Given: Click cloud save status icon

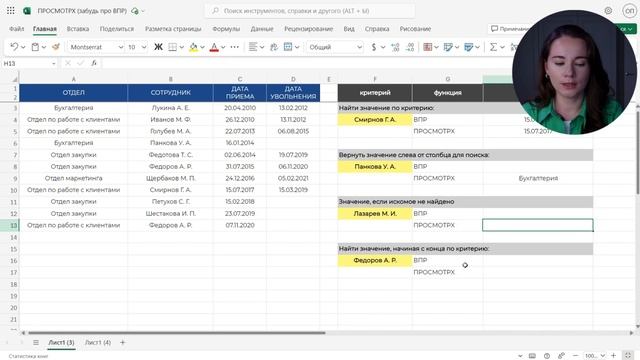Looking at the screenshot, I should tap(135, 11).
